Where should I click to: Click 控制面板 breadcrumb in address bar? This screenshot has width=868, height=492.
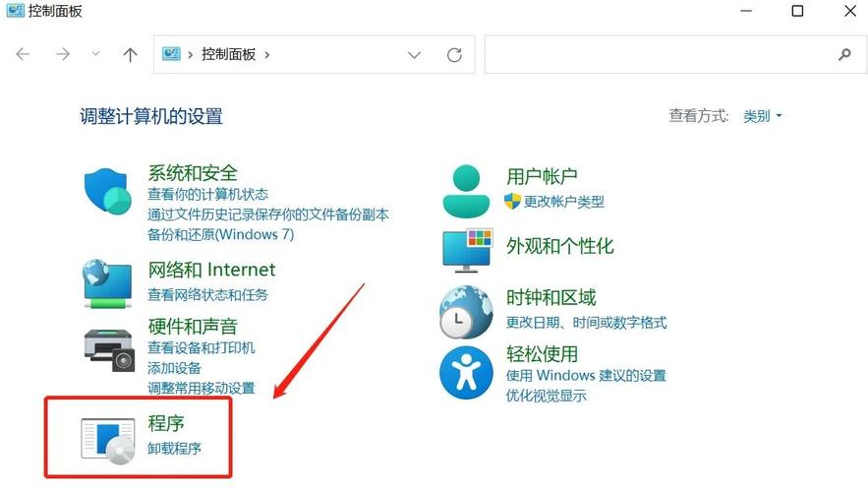coord(229,54)
